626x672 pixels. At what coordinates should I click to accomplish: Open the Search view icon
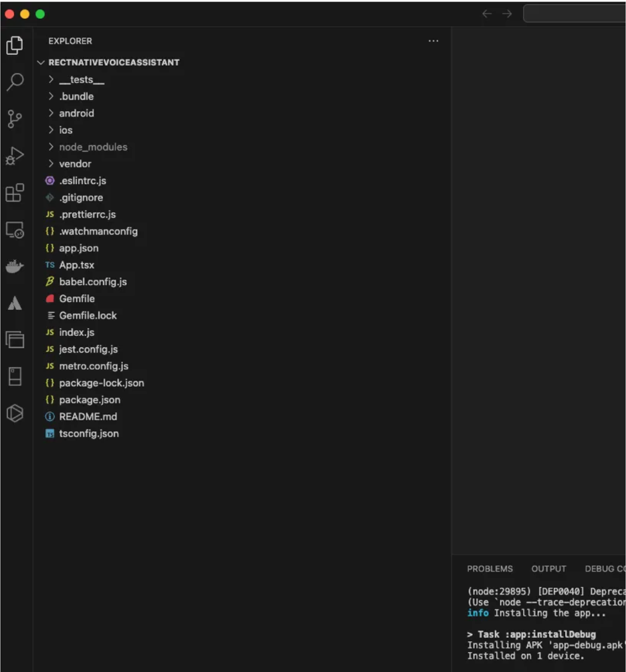tap(15, 82)
